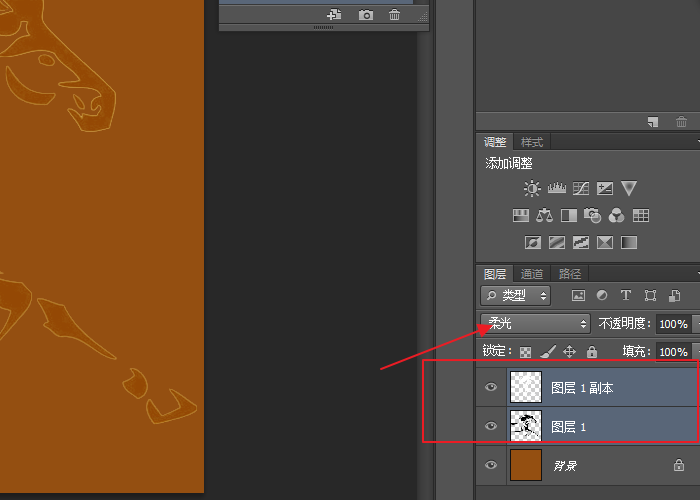Select layer named 图层 1 副本
Viewport: 700px width, 500px height.
click(582, 388)
